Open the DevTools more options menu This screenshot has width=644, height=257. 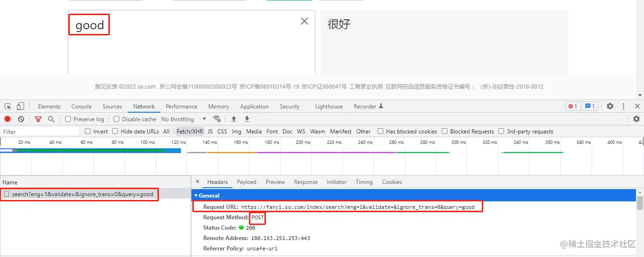[x=623, y=106]
